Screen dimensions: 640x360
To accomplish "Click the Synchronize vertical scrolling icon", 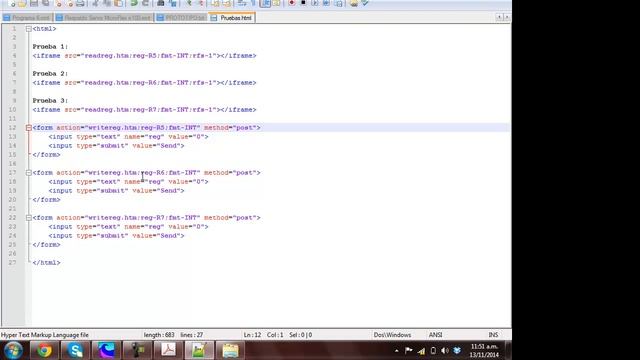I will 215,3.
